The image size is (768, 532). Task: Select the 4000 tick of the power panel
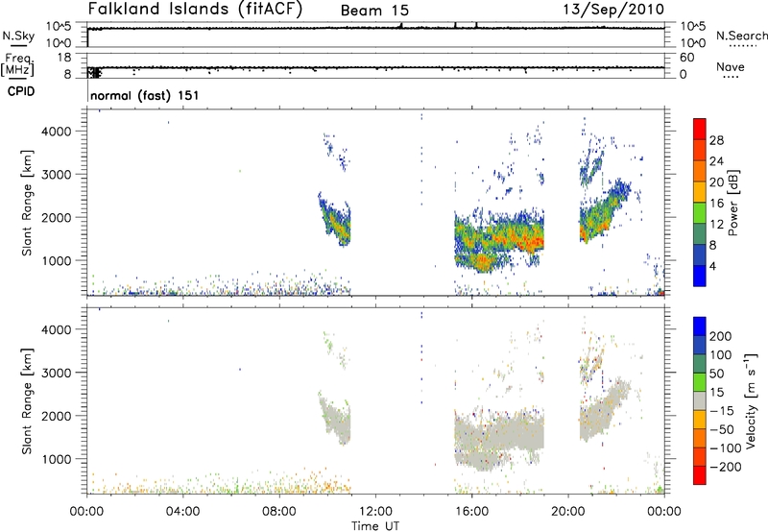pos(57,132)
